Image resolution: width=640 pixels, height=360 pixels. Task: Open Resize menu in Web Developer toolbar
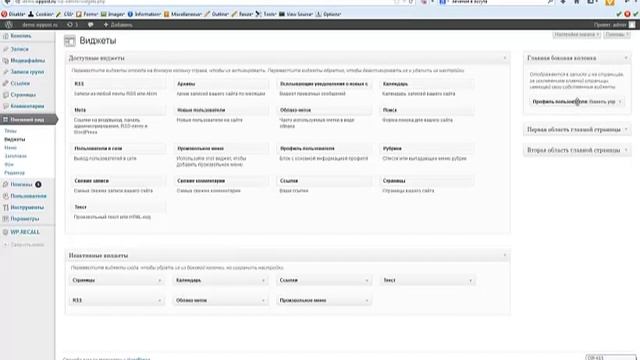[242, 14]
